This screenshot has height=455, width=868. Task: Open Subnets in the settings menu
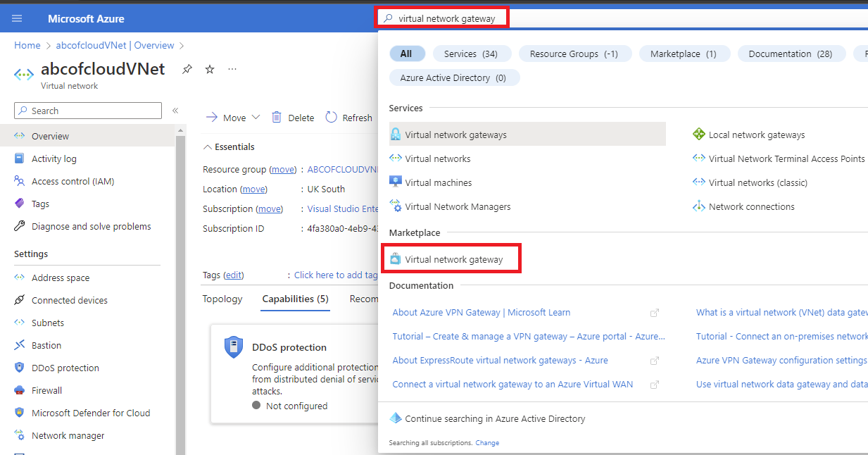click(48, 323)
